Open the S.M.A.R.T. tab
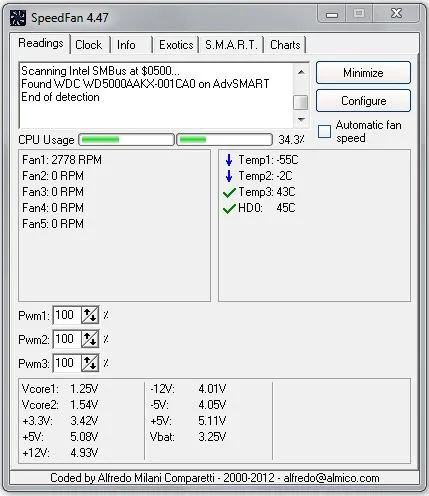This screenshot has width=429, height=496. 231,45
